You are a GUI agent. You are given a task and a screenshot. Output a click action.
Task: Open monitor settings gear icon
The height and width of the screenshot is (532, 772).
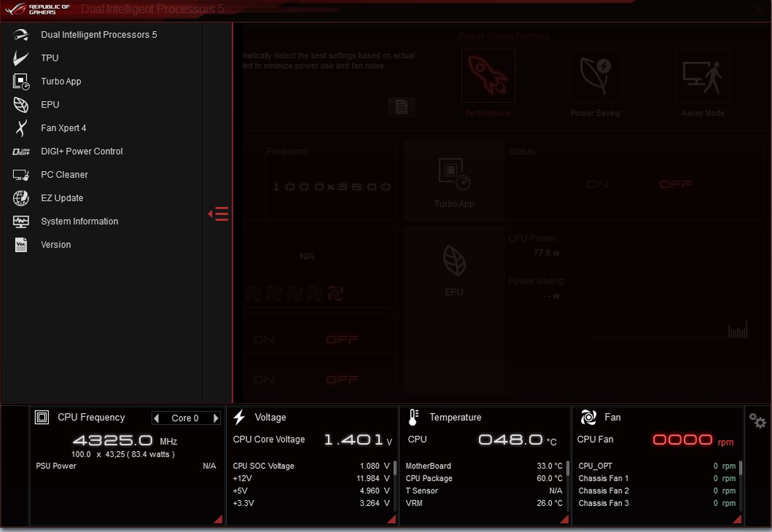coord(757,420)
